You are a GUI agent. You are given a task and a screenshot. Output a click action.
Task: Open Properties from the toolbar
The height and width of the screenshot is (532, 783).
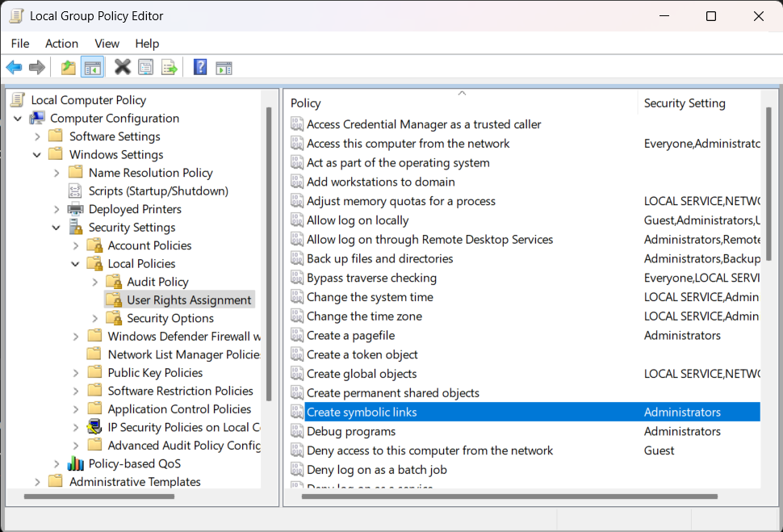pyautogui.click(x=145, y=68)
